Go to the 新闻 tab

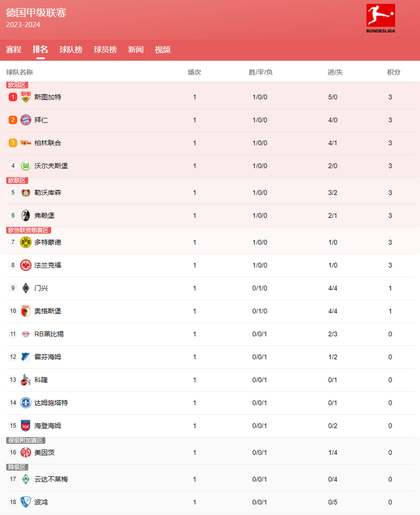pyautogui.click(x=136, y=49)
